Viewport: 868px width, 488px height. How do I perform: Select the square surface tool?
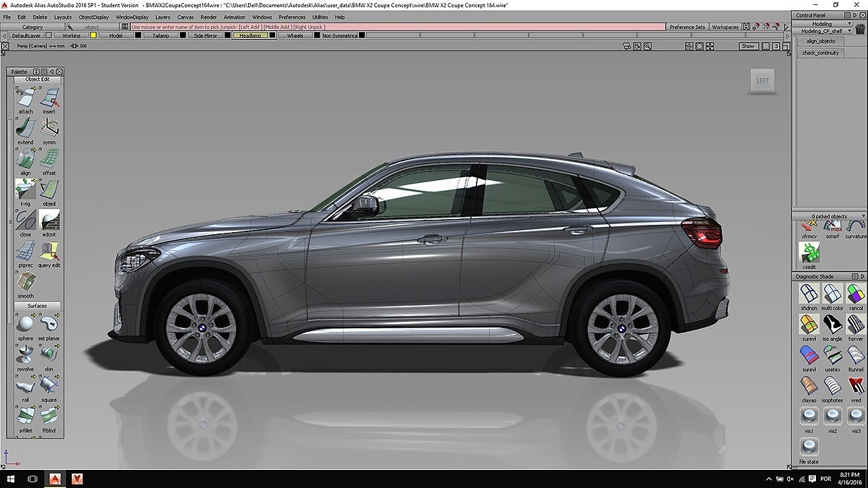(x=49, y=385)
